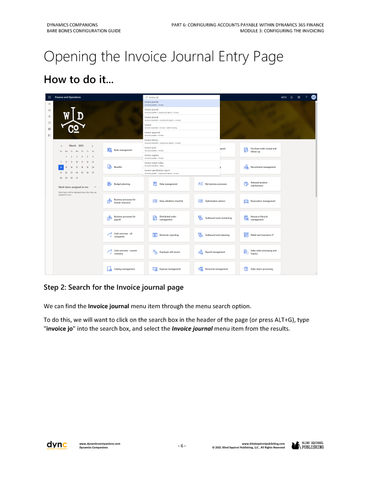Open the settings gear in the header

299,97
